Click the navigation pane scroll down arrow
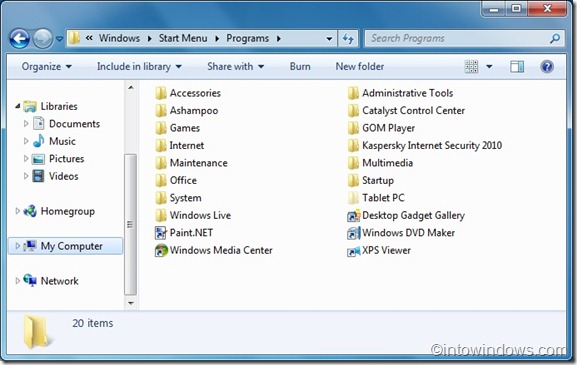 tap(131, 303)
